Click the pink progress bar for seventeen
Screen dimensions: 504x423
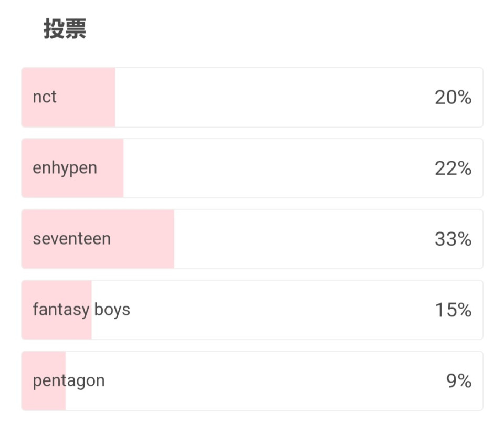click(x=98, y=239)
